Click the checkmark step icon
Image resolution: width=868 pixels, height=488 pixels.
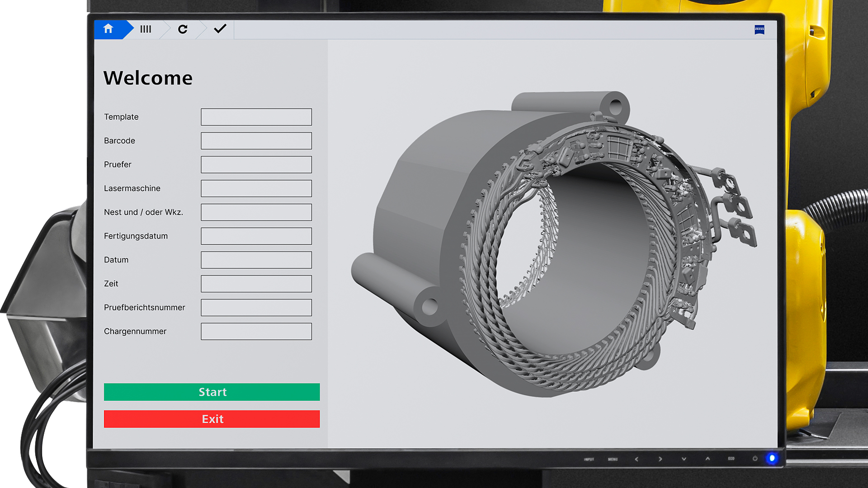tap(220, 29)
